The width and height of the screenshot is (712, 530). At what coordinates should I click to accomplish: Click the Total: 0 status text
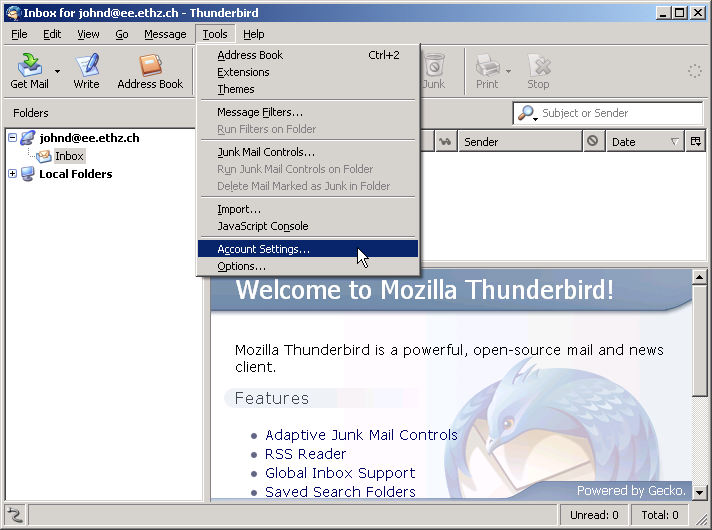click(x=659, y=515)
